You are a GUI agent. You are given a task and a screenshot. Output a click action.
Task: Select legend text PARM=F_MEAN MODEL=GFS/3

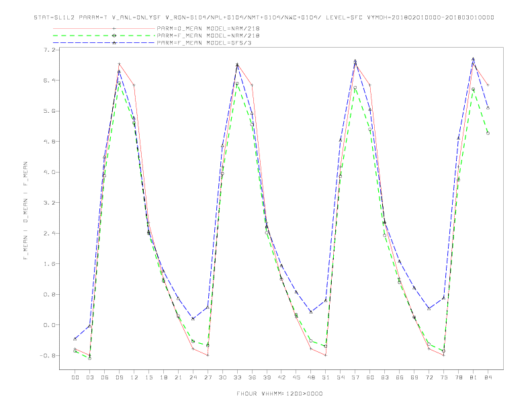pos(204,43)
